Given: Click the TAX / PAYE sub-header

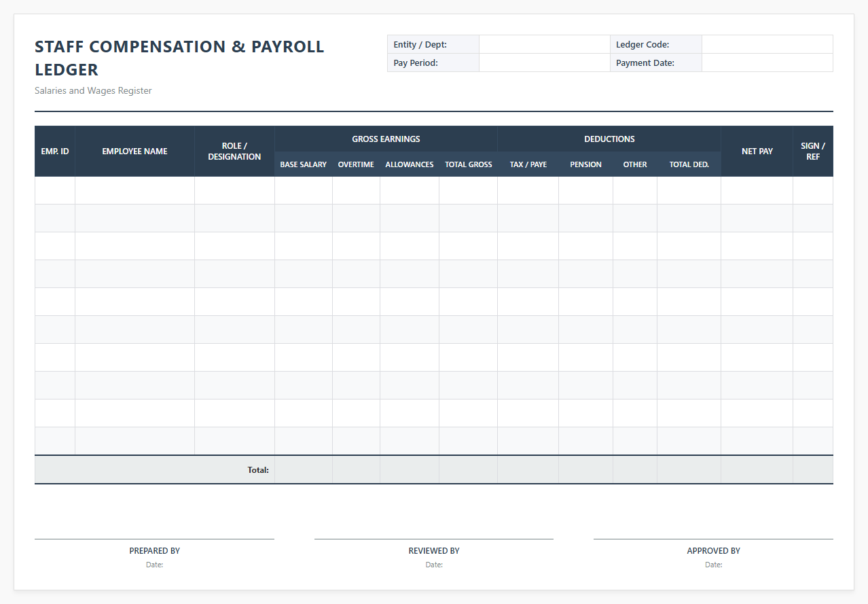Looking at the screenshot, I should tap(528, 164).
